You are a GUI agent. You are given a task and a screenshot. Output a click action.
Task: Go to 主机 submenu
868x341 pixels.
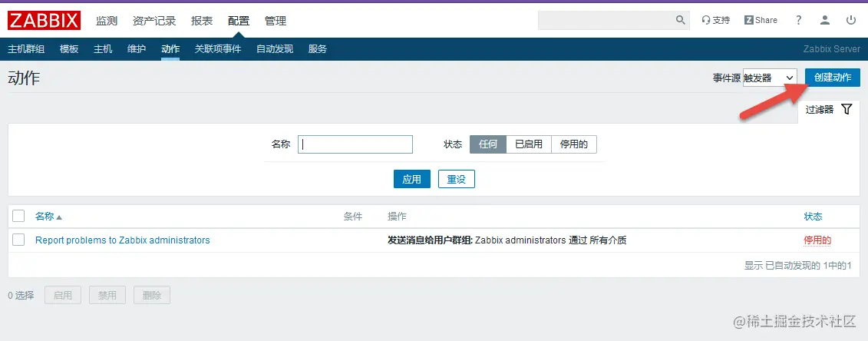point(103,48)
